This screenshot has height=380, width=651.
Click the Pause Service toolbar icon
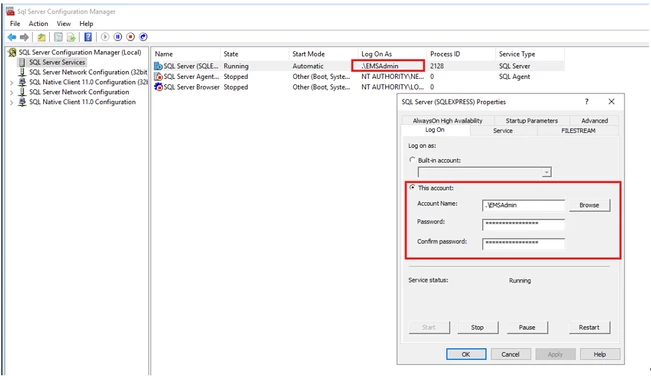coord(118,37)
